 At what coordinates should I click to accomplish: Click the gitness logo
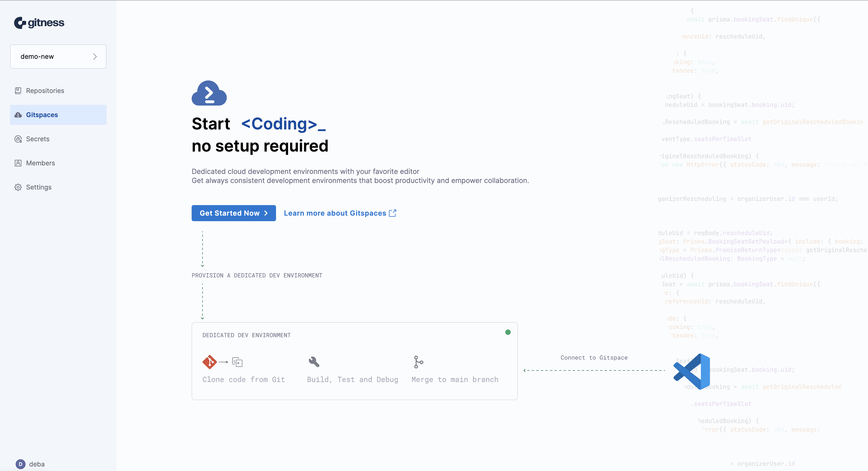[x=39, y=23]
